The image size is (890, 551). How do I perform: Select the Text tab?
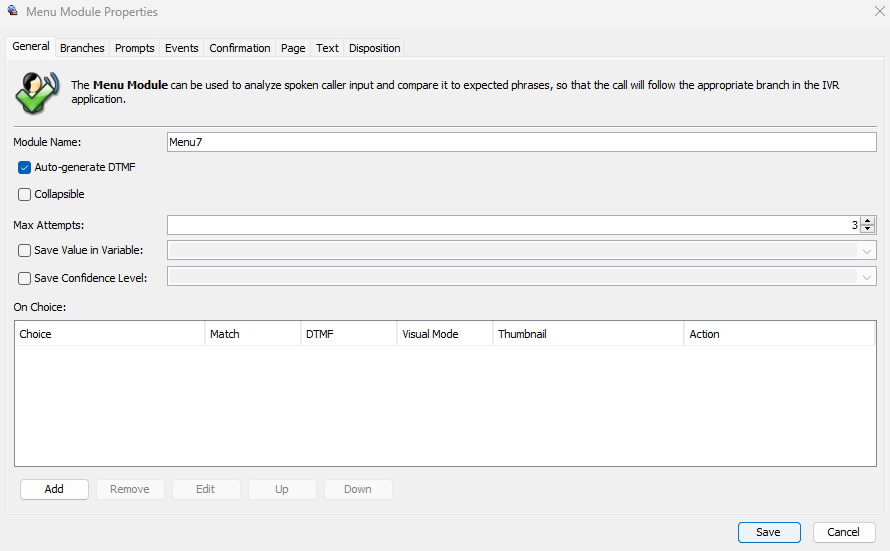(327, 48)
